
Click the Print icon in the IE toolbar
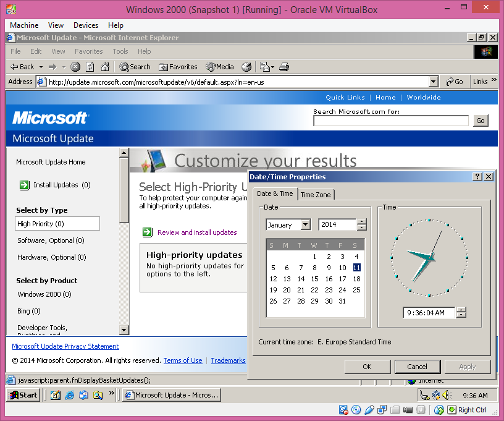pos(284,67)
